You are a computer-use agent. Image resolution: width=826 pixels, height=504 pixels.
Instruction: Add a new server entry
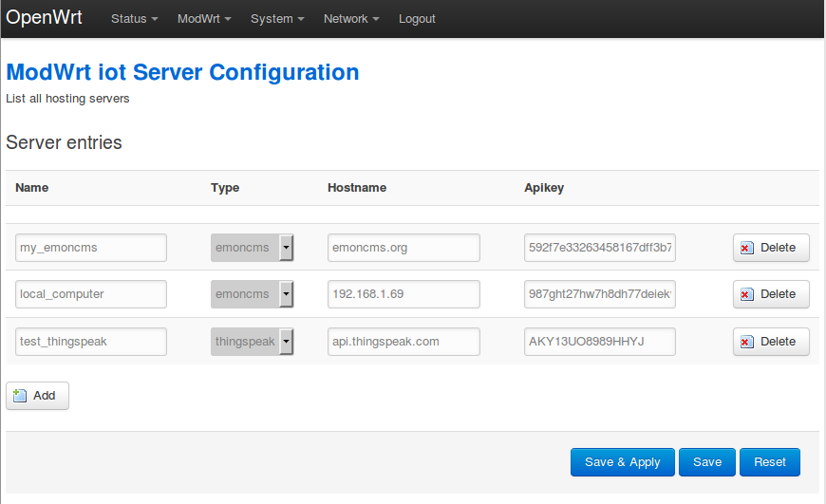[37, 396]
